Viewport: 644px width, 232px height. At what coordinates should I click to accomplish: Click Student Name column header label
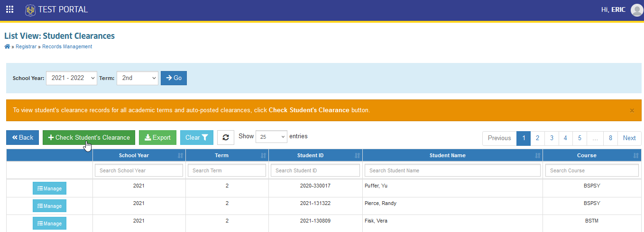pos(447,155)
